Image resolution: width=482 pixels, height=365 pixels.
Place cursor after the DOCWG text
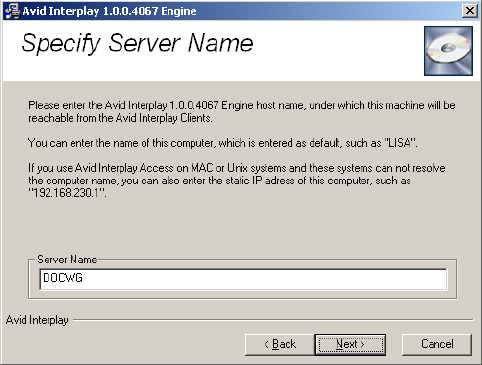click(x=83, y=278)
